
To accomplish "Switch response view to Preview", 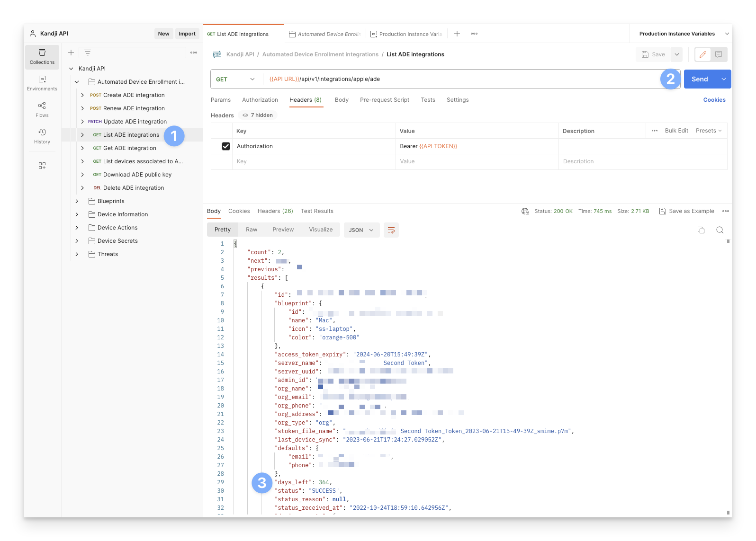I will click(x=283, y=230).
